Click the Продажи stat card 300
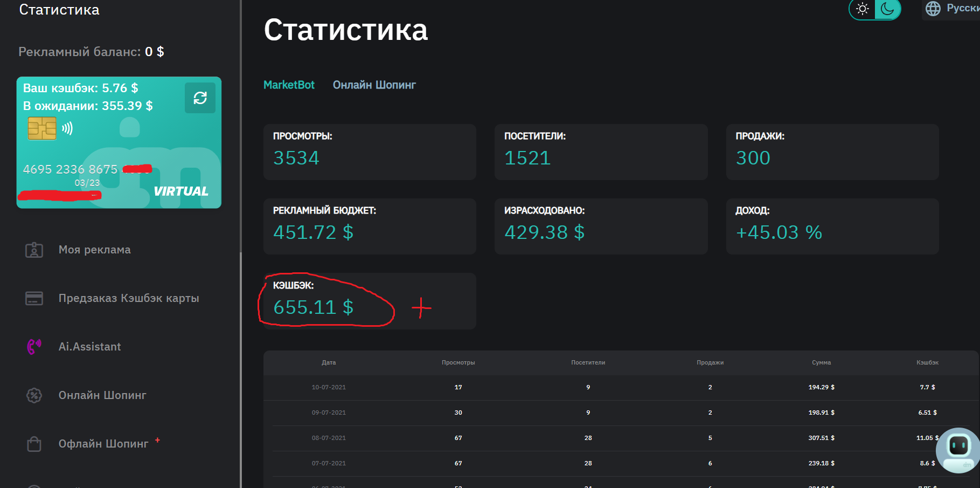The height and width of the screenshot is (488, 980). pyautogui.click(x=832, y=152)
